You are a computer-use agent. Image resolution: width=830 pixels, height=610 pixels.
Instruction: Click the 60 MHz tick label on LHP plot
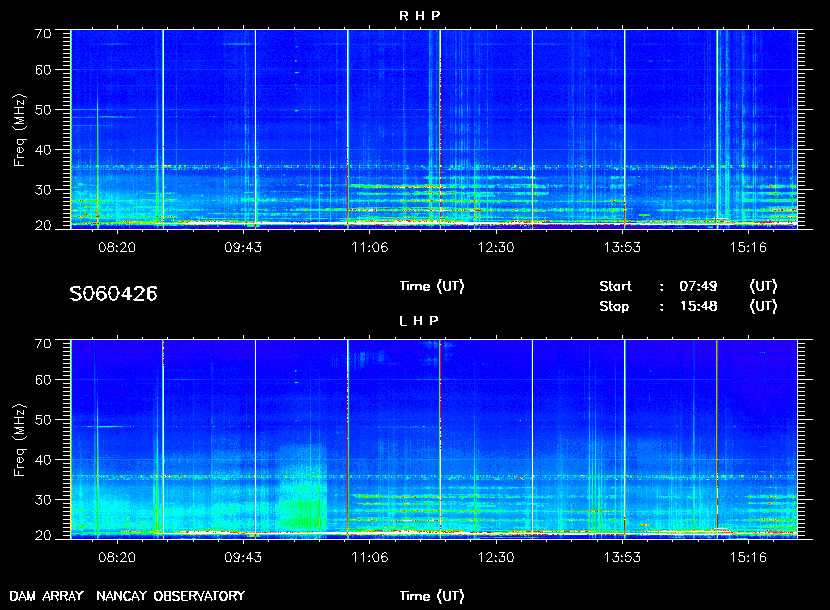click(43, 380)
